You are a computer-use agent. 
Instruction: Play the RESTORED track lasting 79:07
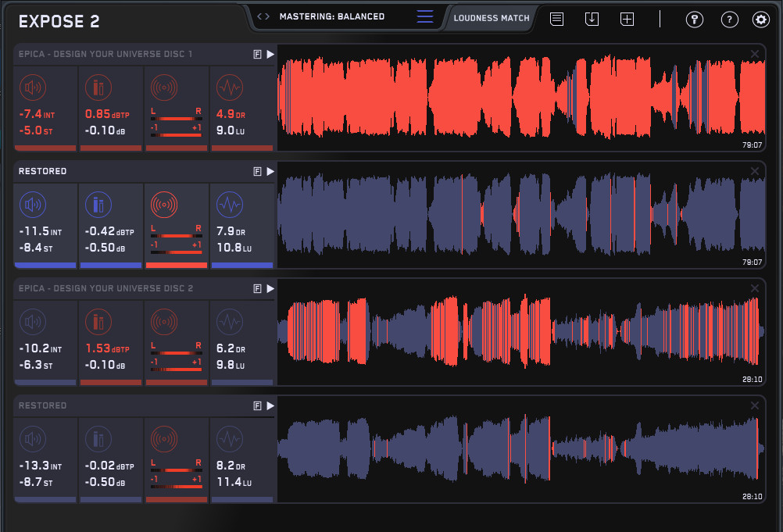pos(270,171)
